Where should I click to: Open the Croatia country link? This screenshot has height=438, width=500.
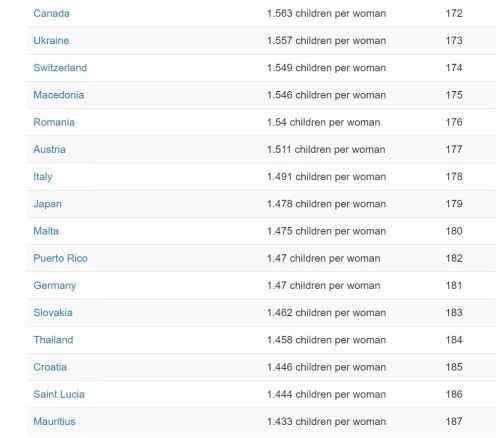50,367
